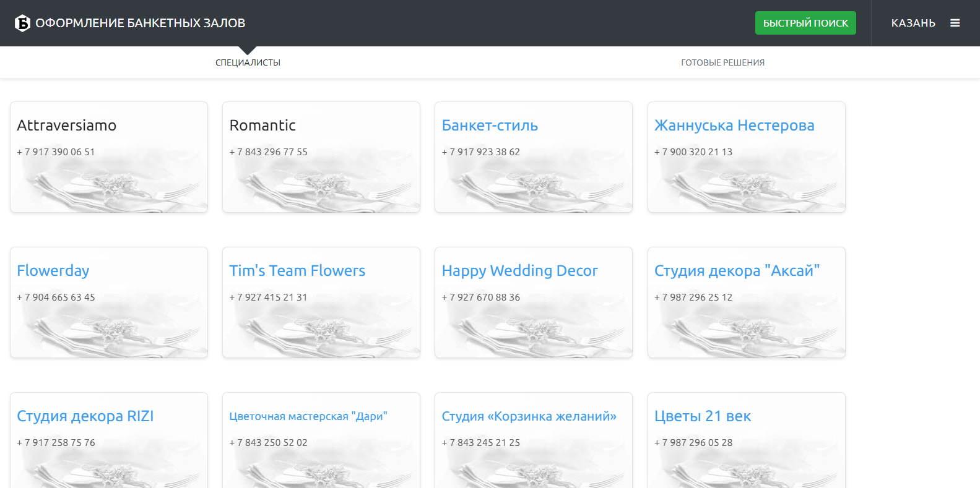Viewport: 980px width, 488px height.
Task: Open the Студия декора RIZI link
Action: coord(85,416)
